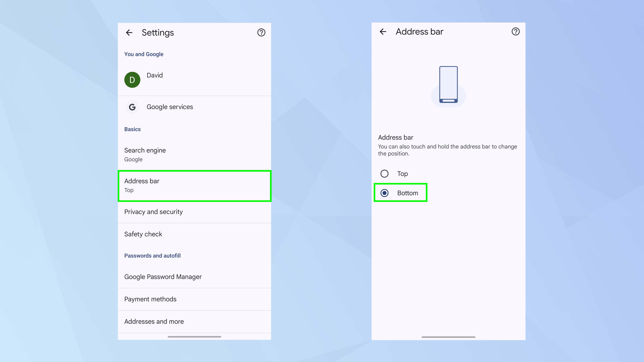Image resolution: width=644 pixels, height=362 pixels.
Task: Go back from the Address bar screen
Action: [383, 32]
